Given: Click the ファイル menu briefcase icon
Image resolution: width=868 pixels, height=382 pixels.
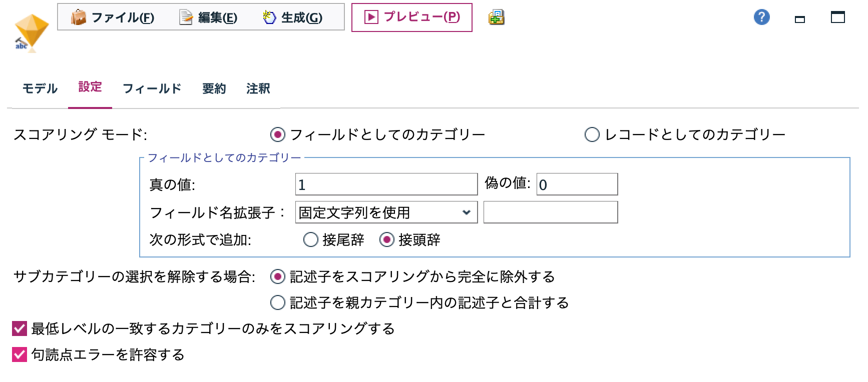Looking at the screenshot, I should point(79,17).
